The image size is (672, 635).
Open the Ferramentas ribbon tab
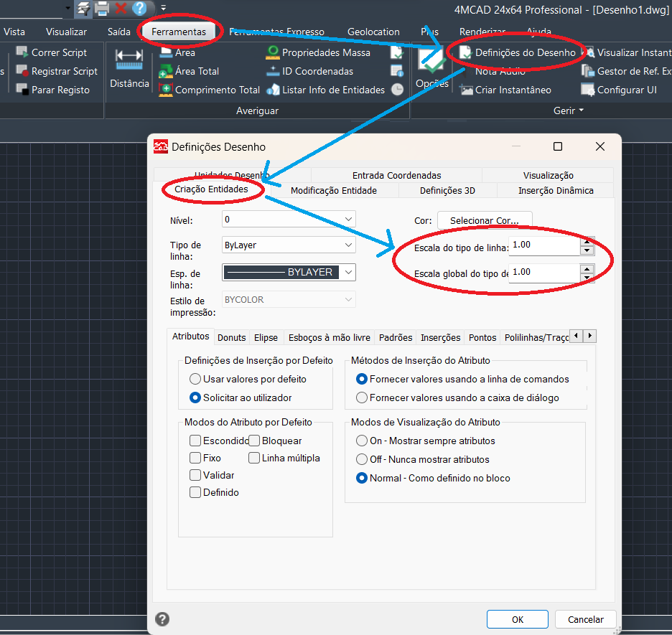tap(179, 32)
